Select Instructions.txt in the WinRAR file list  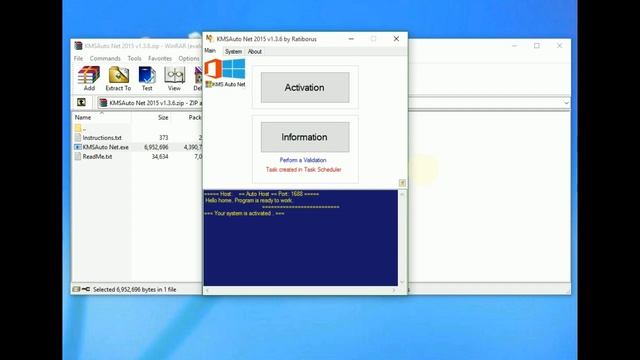click(102, 138)
